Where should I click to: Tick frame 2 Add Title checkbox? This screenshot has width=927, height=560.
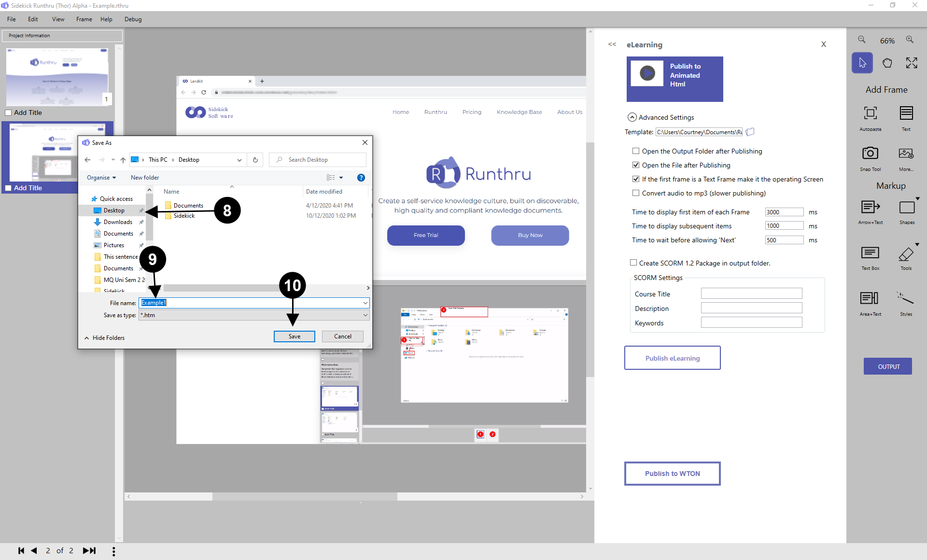click(8, 188)
